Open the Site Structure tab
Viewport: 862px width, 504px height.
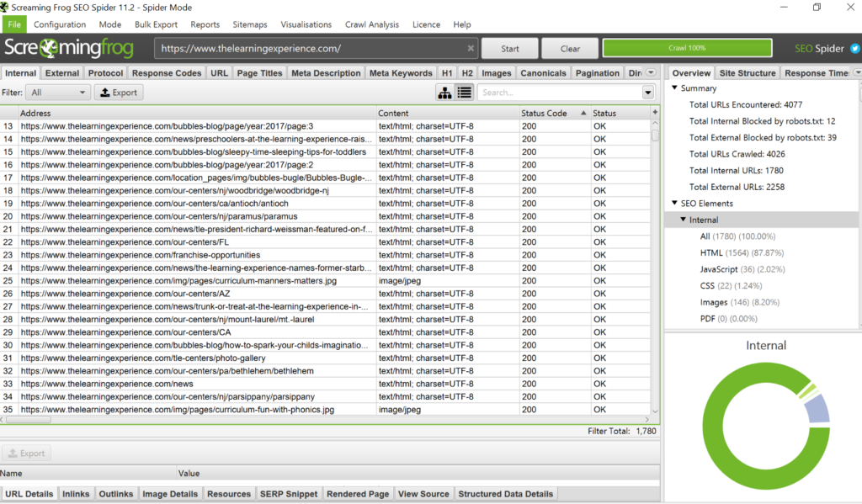748,73
